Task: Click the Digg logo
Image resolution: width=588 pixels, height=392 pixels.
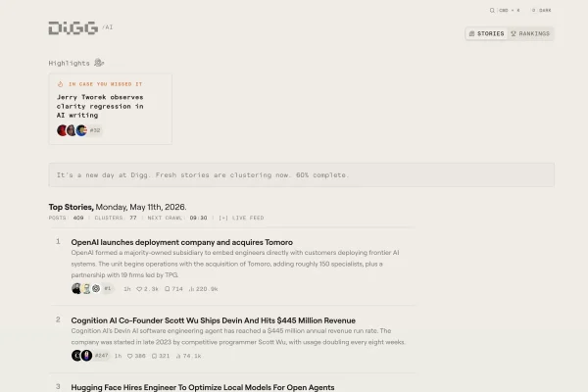Action: 73,28
